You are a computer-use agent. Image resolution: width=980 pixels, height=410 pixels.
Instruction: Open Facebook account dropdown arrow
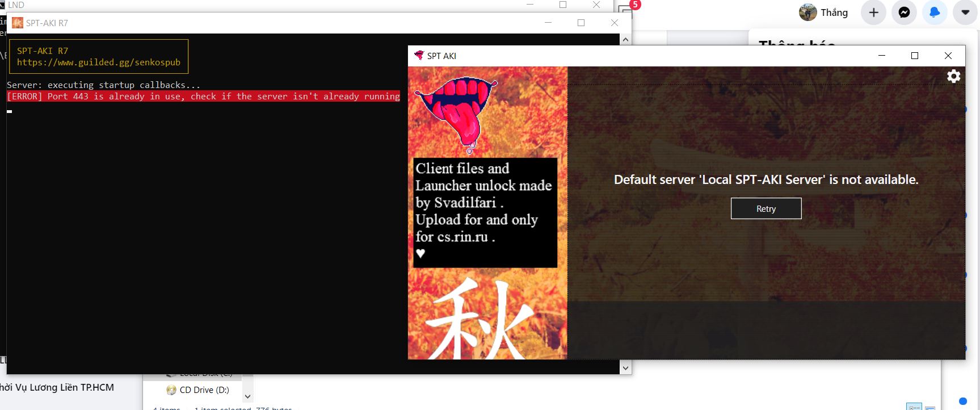tap(965, 12)
